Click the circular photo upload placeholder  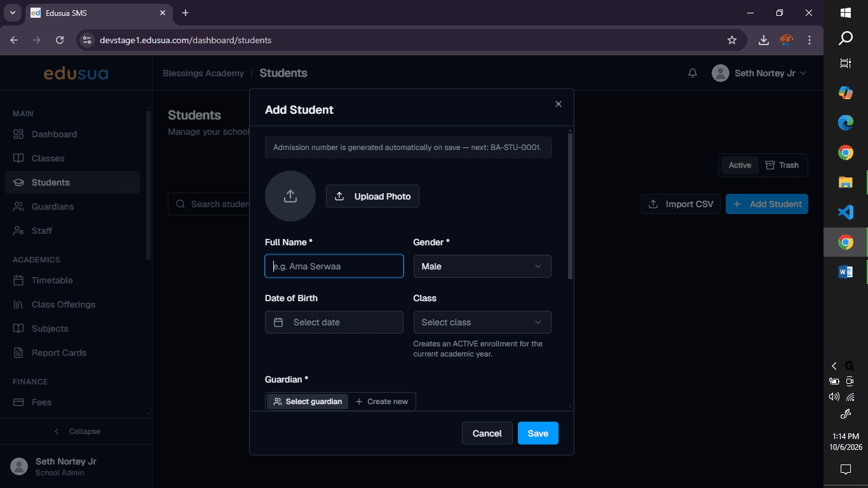point(290,196)
